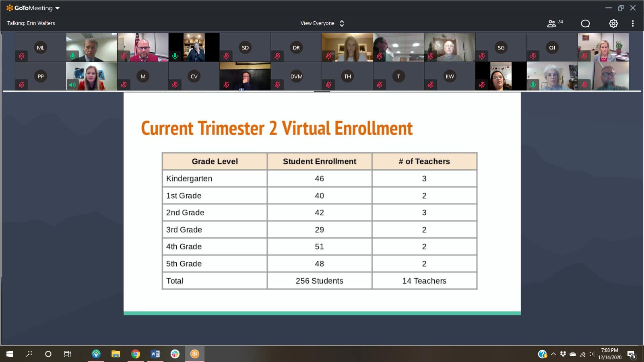Click the DVM participant avatar
Image resolution: width=644 pixels, height=362 pixels.
point(296,76)
